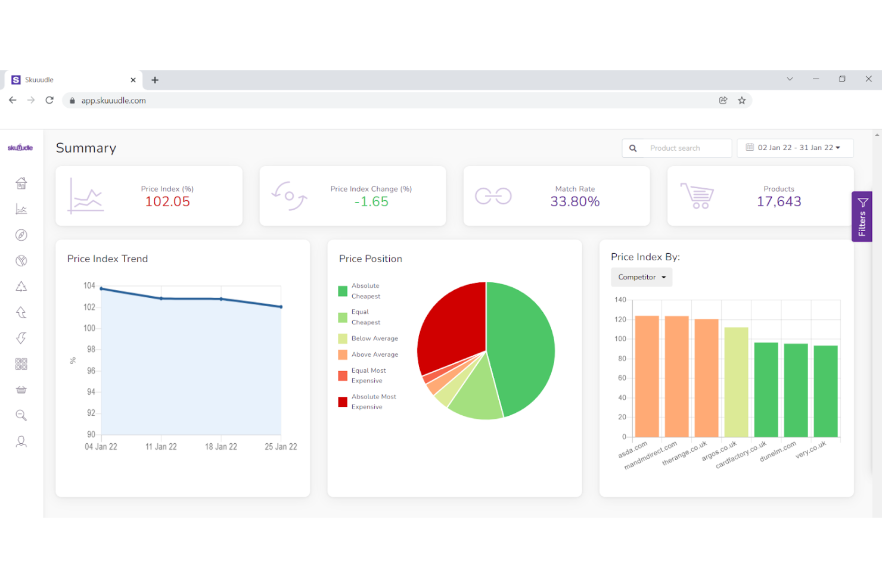Open the zoom-out magnifier sidebar icon

pos(21,415)
